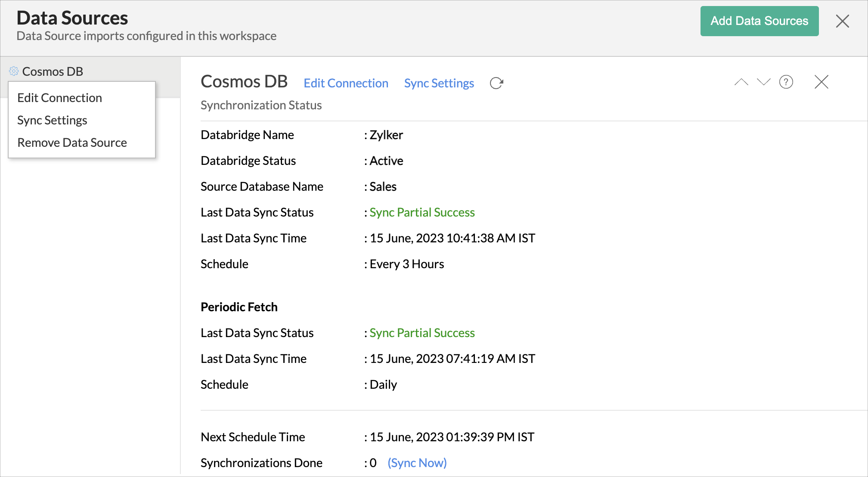Viewport: 868px width, 477px height.
Task: Click the Databridge Name label
Action: pos(247,135)
